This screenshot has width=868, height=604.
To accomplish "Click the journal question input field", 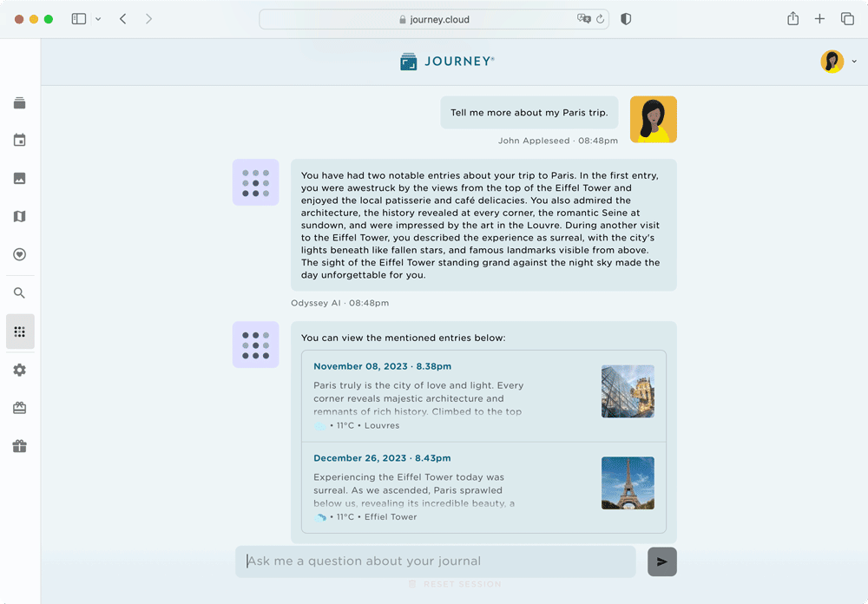I will (x=434, y=561).
